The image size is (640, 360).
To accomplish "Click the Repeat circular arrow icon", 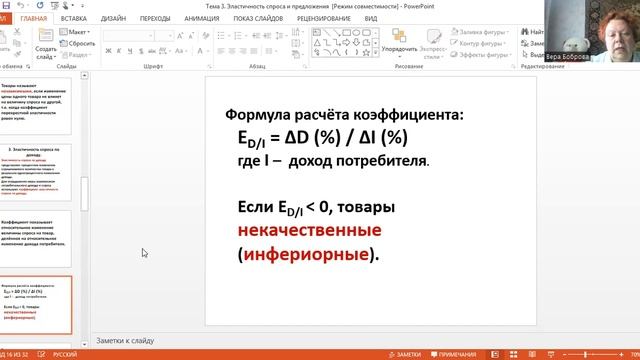I will point(40,6).
